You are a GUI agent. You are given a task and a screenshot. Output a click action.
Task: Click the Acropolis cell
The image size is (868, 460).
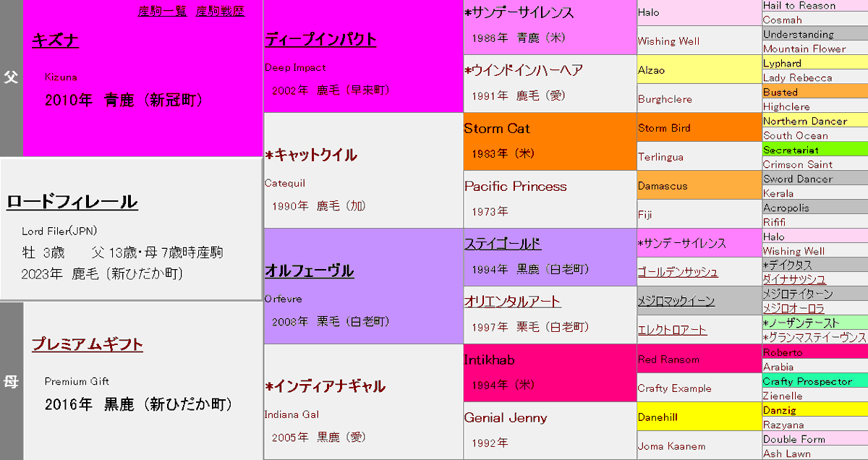point(815,208)
